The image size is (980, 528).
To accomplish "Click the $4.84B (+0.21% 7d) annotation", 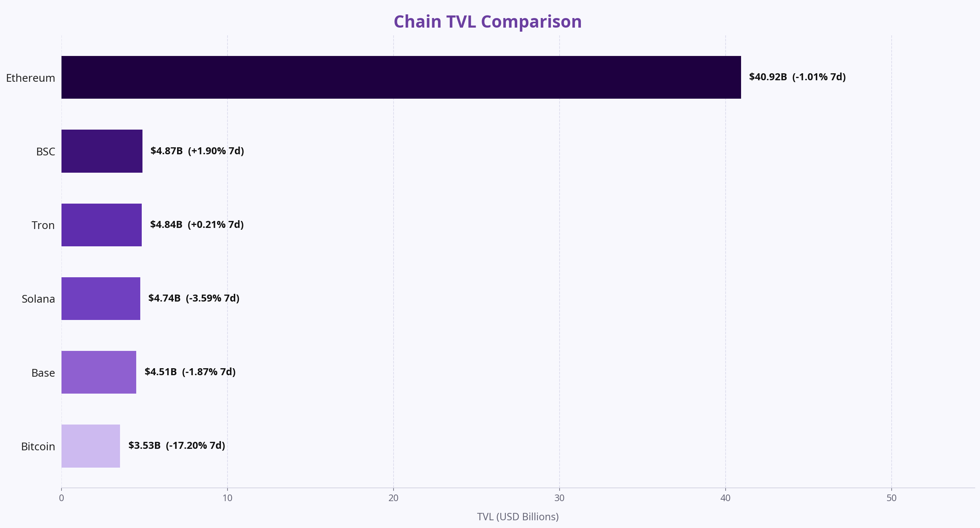I will [197, 225].
